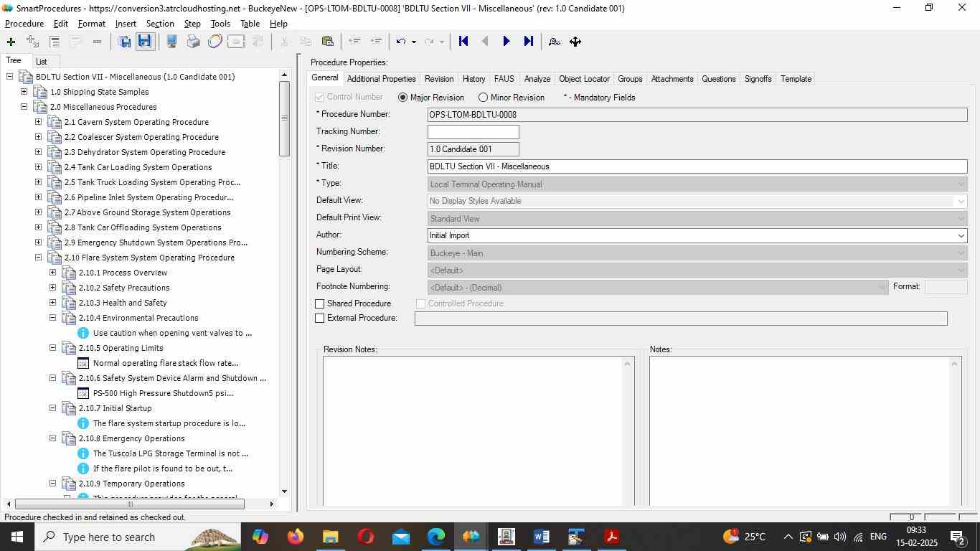Viewport: 980px width, 551px height.
Task: Open the Tools menu
Action: click(220, 24)
